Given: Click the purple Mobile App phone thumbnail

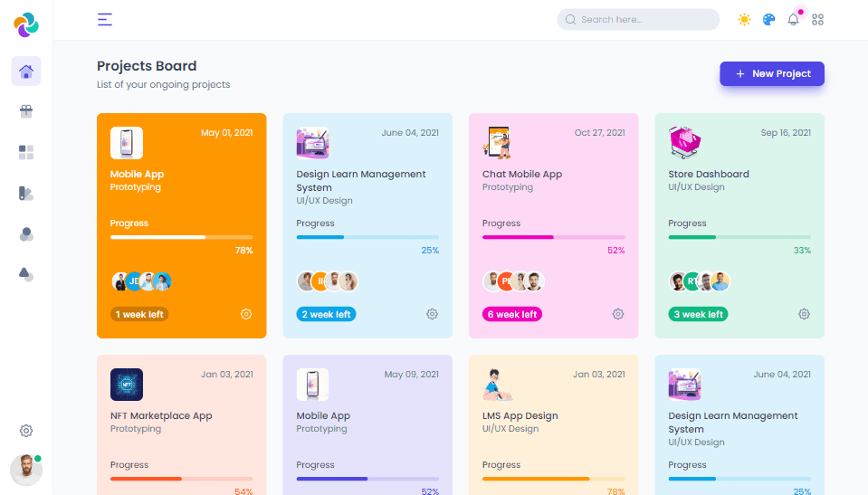Looking at the screenshot, I should pyautogui.click(x=313, y=385).
